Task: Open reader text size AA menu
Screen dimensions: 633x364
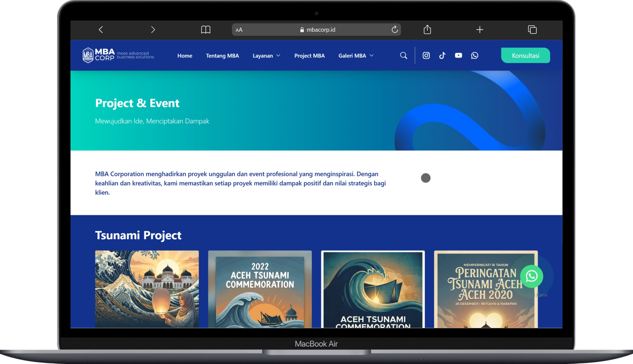Action: (239, 30)
